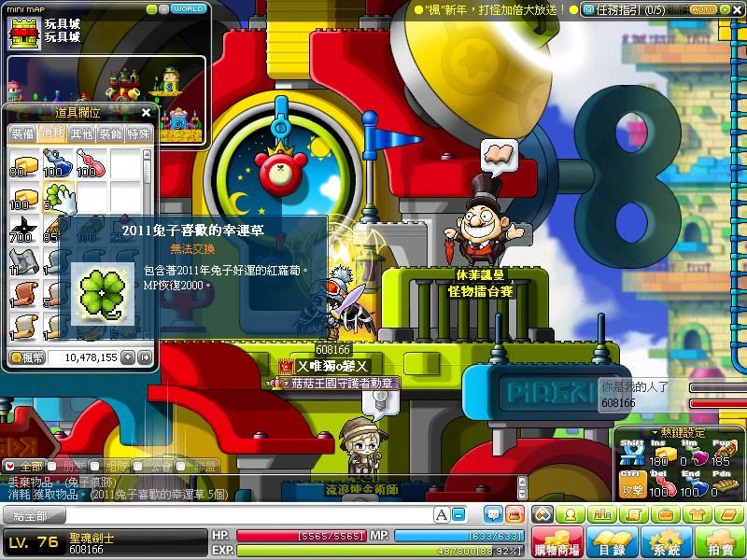Use the Del hotkey red potion

point(664,485)
